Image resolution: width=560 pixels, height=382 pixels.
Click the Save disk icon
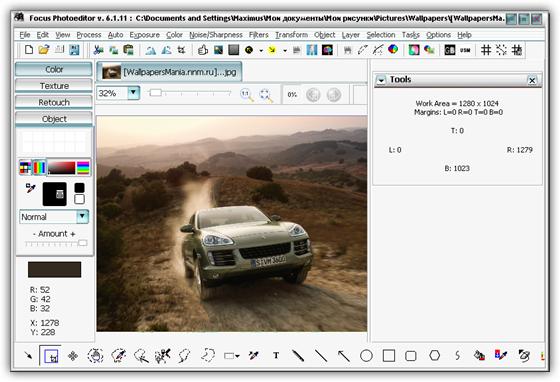74,50
